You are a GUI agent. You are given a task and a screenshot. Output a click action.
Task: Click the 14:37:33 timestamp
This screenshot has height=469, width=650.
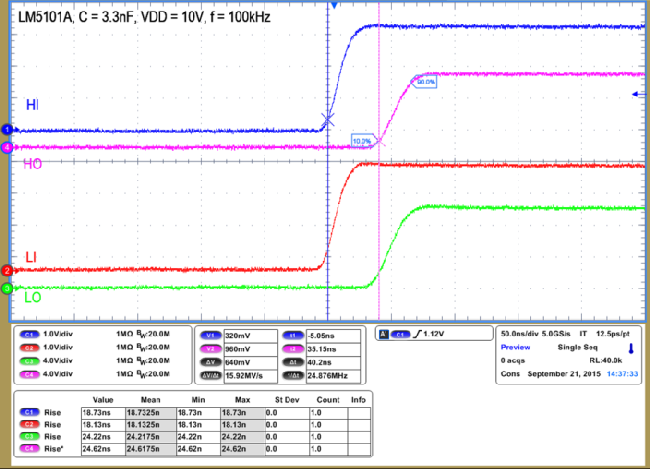point(622,374)
